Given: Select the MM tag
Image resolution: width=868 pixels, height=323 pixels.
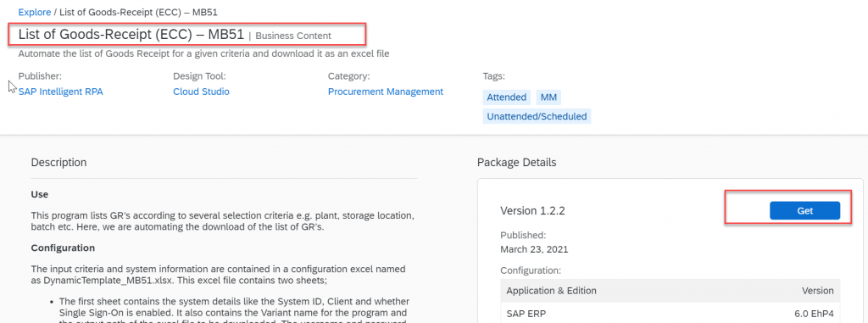Looking at the screenshot, I should tap(548, 97).
